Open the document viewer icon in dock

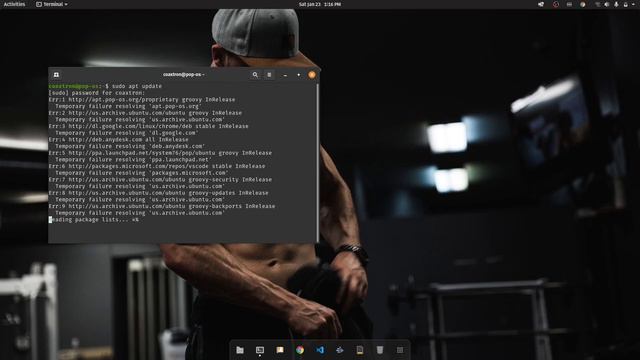point(360,350)
